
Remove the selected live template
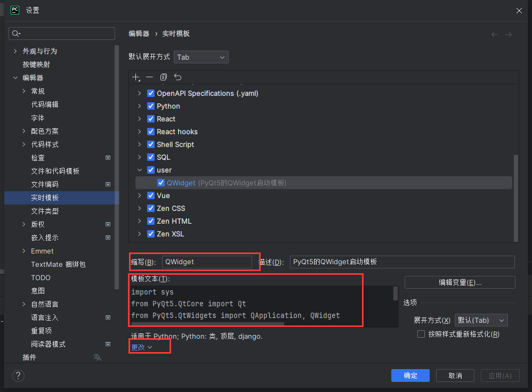click(150, 77)
